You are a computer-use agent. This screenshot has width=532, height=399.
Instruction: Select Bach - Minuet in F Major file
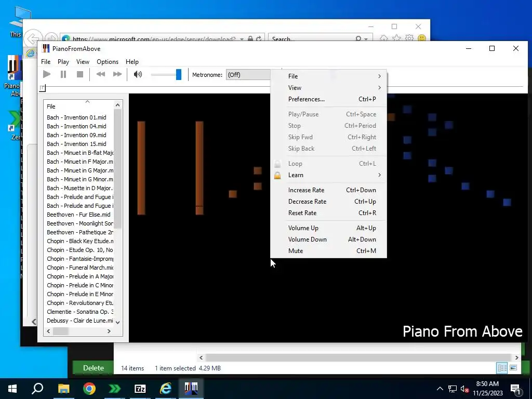point(80,162)
